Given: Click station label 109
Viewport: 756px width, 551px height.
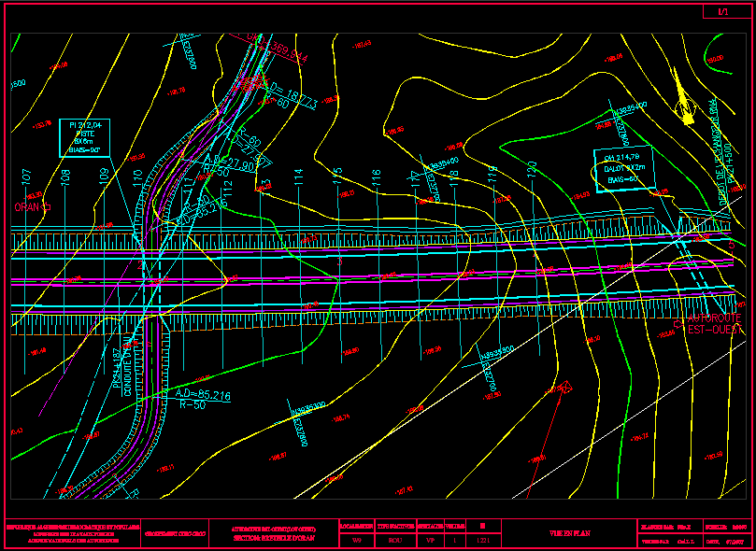Looking at the screenshot, I should (x=104, y=176).
